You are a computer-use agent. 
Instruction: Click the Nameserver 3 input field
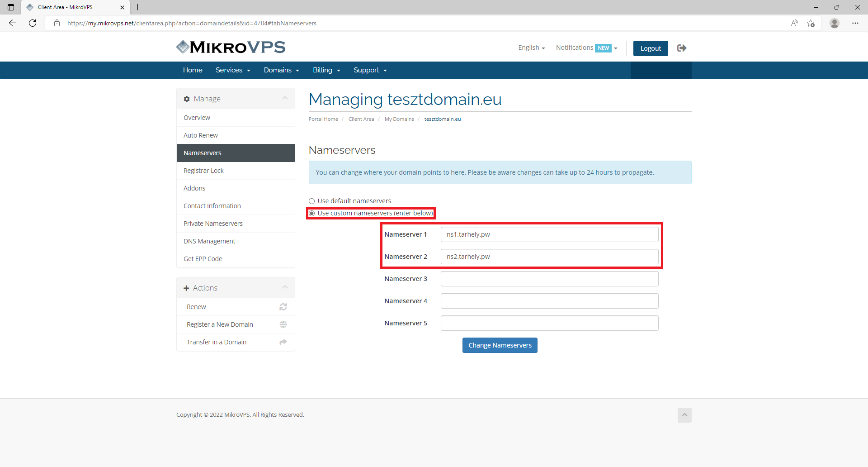pyautogui.click(x=549, y=279)
